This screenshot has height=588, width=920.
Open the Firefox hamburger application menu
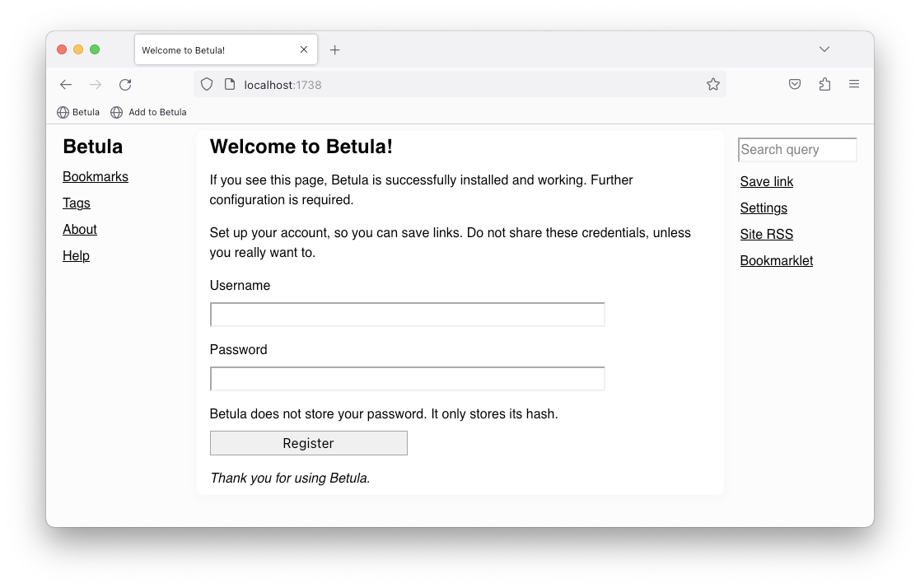pos(854,85)
